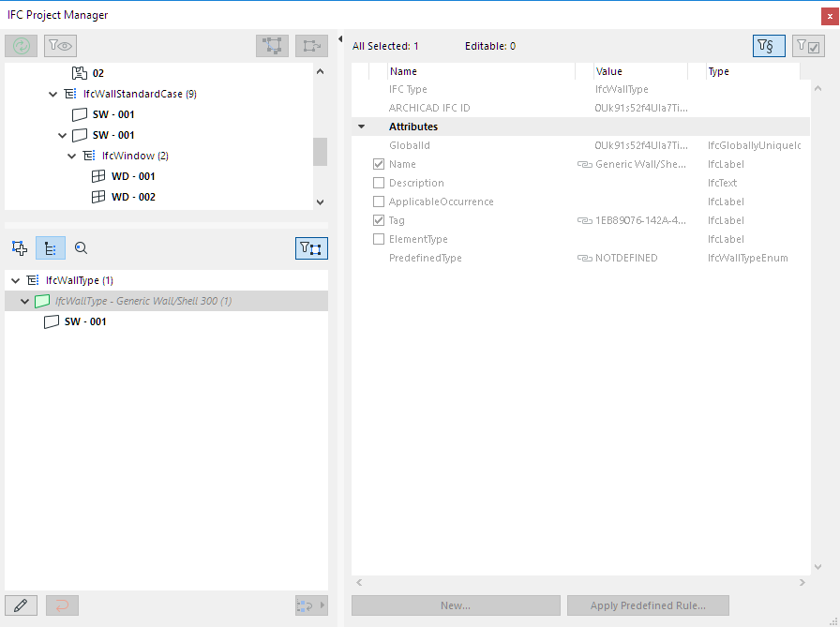Collapse the Attributes section in right panel
840x627 pixels.
(x=362, y=126)
